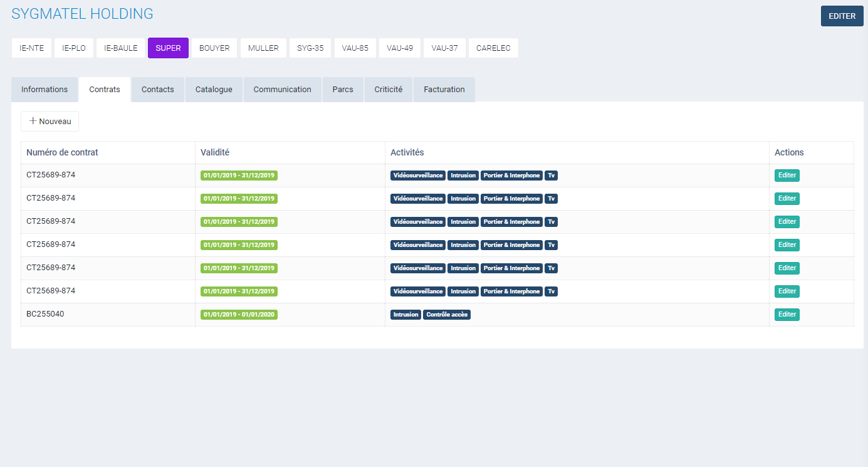Pick the CARELEC entity button
This screenshot has height=467, width=868.
493,48
